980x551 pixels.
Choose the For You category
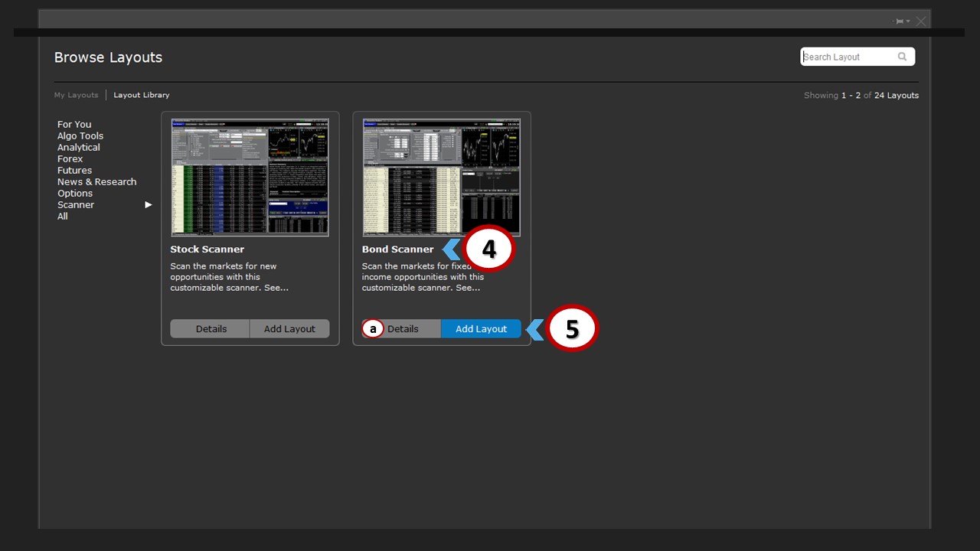pos(74,124)
